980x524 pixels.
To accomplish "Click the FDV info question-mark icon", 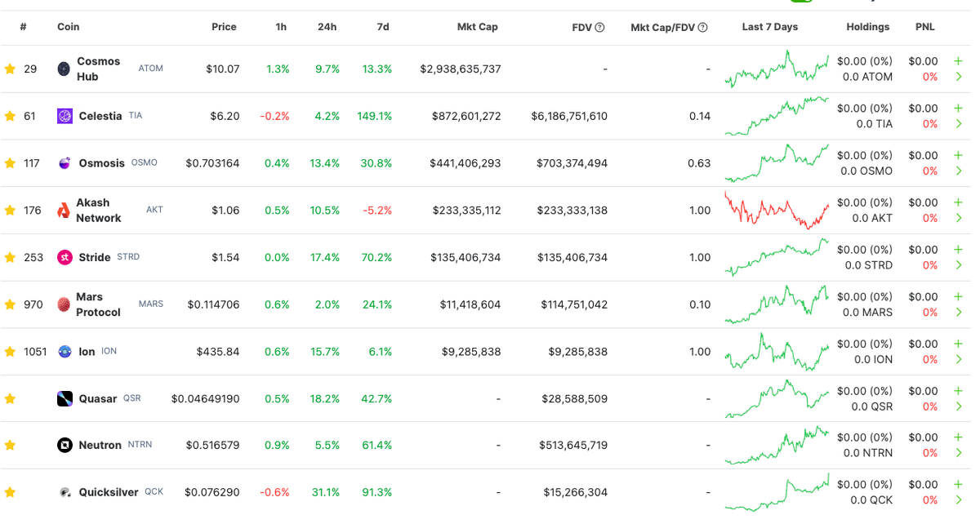I will (x=599, y=28).
